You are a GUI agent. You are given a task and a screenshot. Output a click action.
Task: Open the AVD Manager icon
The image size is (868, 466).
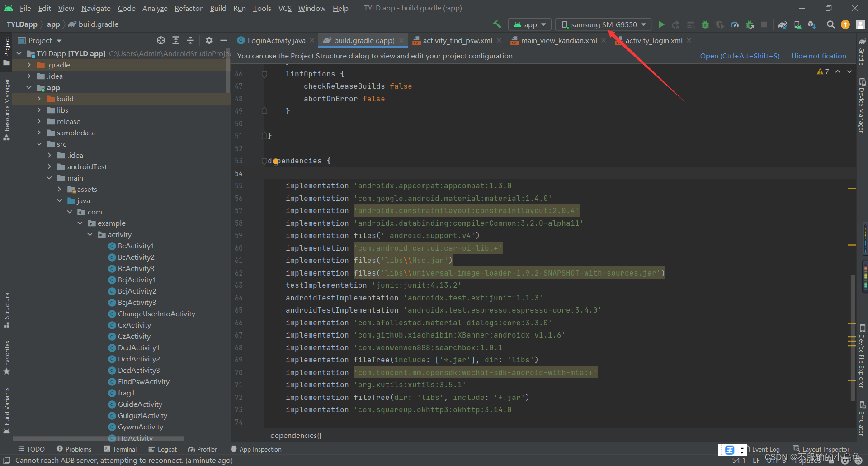click(797, 24)
